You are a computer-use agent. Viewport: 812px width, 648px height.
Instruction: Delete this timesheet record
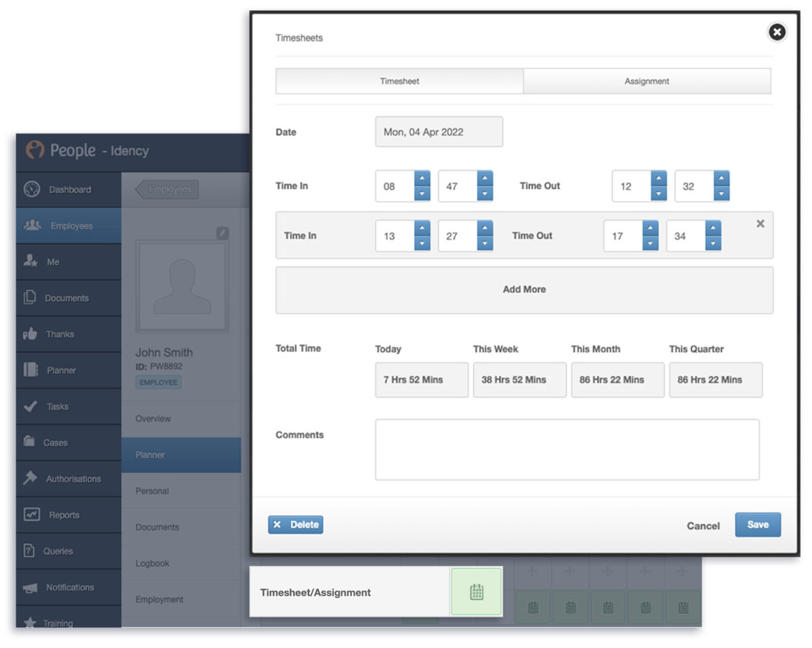[x=295, y=524]
